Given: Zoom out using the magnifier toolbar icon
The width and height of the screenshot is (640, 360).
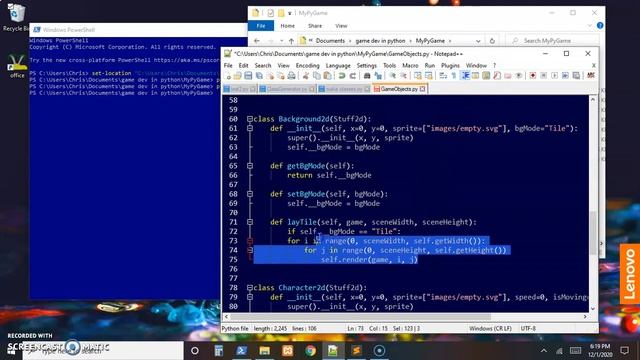Looking at the screenshot, I should pyautogui.click(x=403, y=76).
